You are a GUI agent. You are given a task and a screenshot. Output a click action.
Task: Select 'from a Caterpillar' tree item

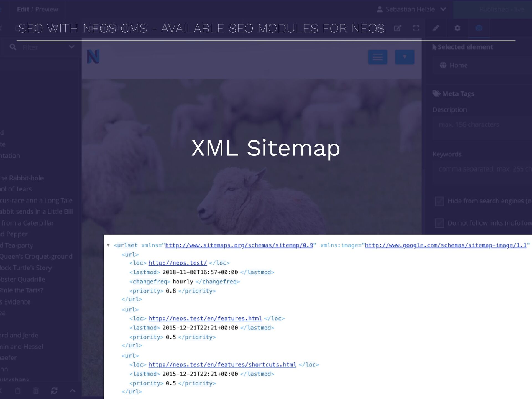[x=27, y=223]
